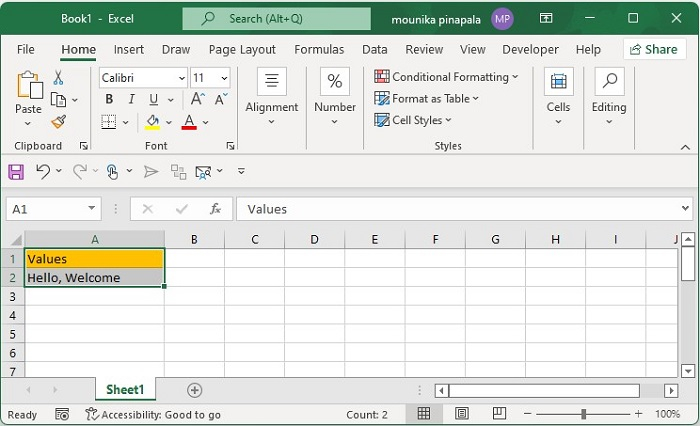Toggle Italic formatting

131,99
